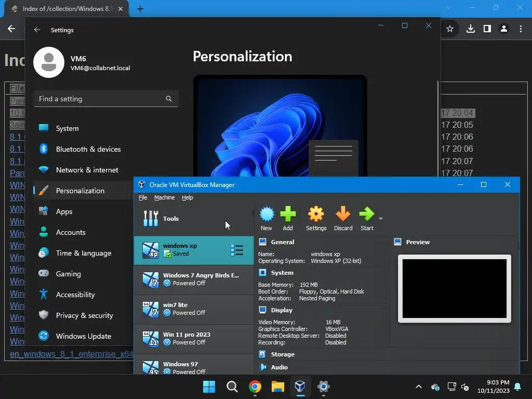Open File Explorer from taskbar
Image resolution: width=532 pixels, height=399 pixels.
coord(277,387)
